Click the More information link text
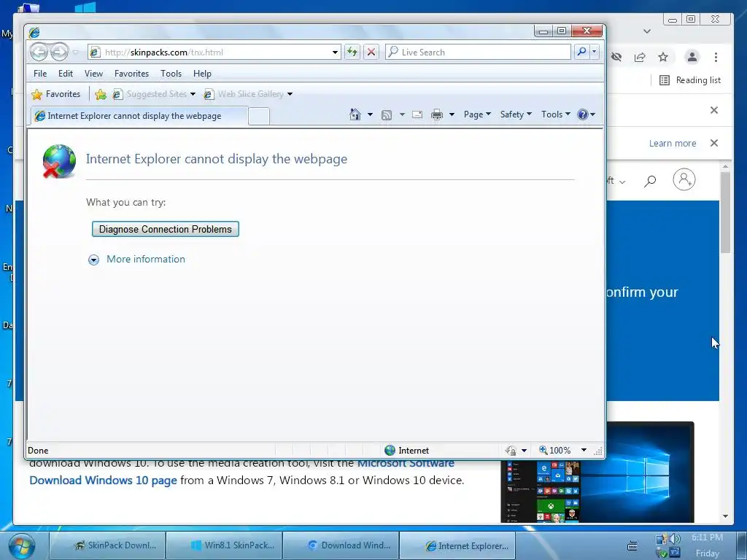This screenshot has width=747, height=560. click(146, 259)
